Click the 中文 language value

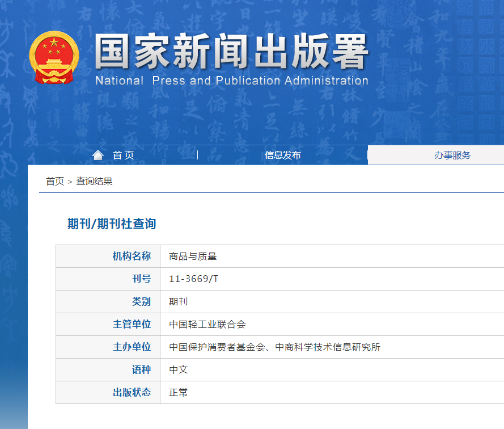pos(178,370)
